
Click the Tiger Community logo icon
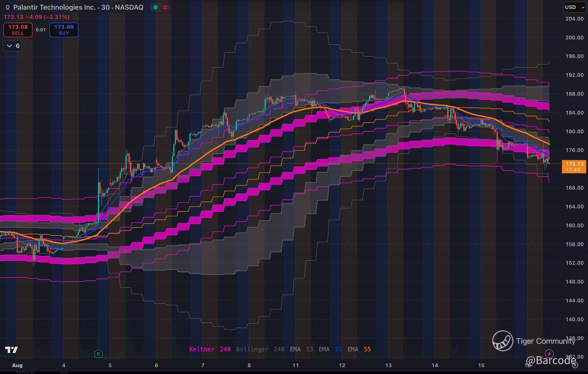pyautogui.click(x=503, y=341)
